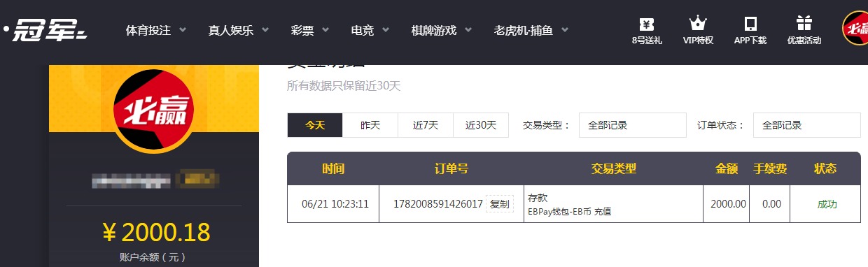Open the VIP特权 crown icon
The image size is (868, 267).
[698, 24]
